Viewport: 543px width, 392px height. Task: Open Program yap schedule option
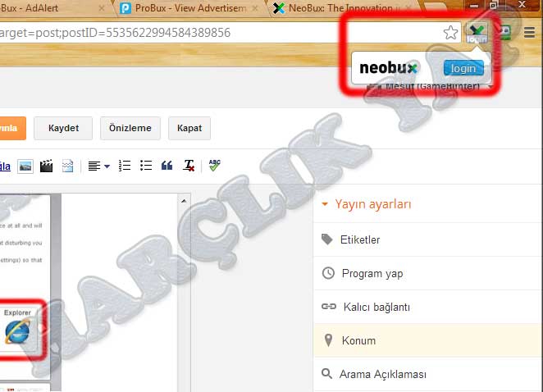(x=428, y=273)
